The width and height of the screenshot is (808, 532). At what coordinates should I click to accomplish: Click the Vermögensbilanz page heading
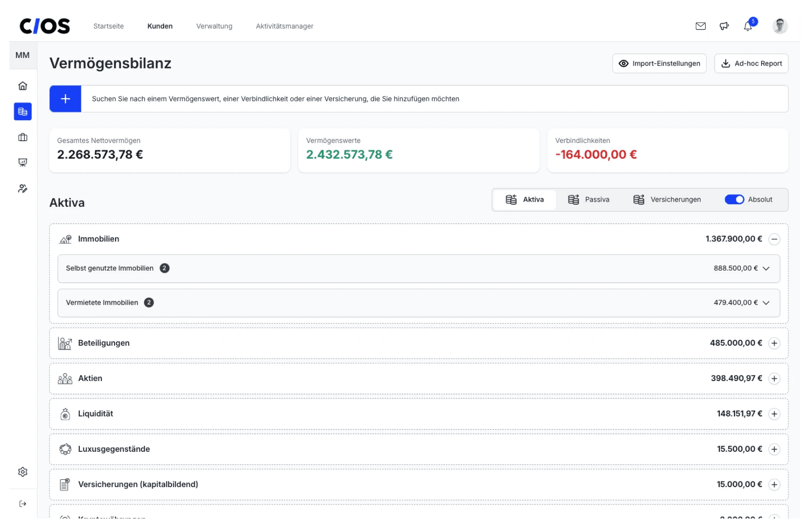[x=110, y=63]
